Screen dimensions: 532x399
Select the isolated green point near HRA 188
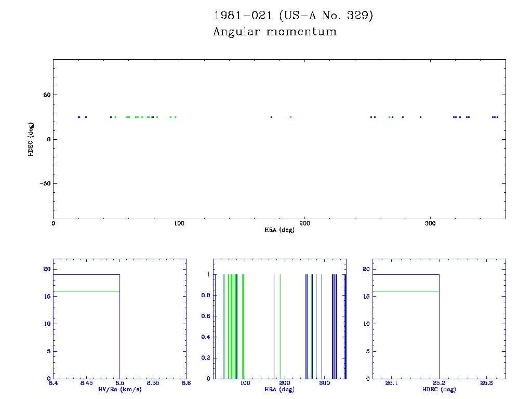(290, 117)
